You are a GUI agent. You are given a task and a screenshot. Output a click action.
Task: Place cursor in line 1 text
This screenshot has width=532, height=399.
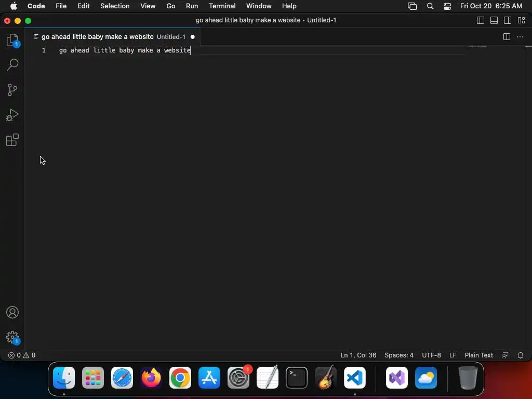pos(125,50)
